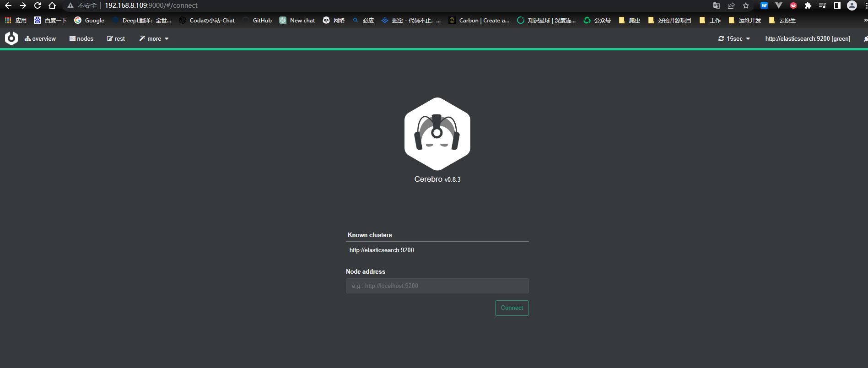Expand the 好的开源项目 bookmark folder
Image resolution: width=868 pixels, height=368 pixels.
[x=669, y=20]
